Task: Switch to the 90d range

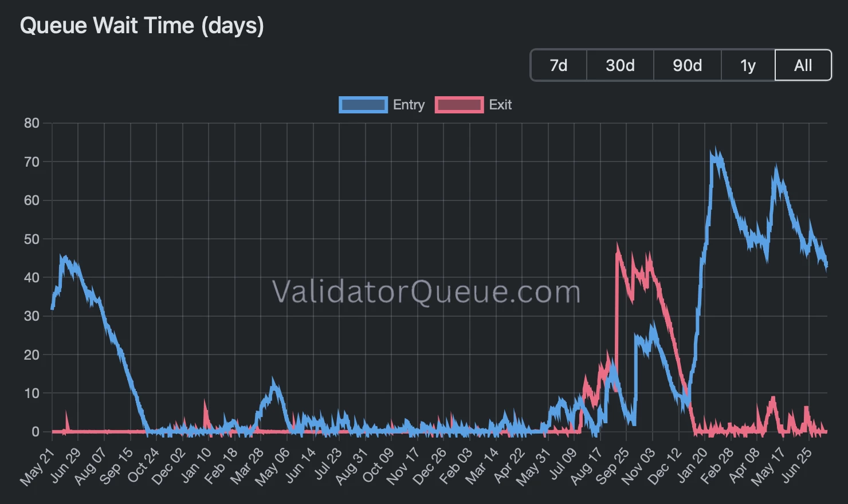Action: click(687, 65)
